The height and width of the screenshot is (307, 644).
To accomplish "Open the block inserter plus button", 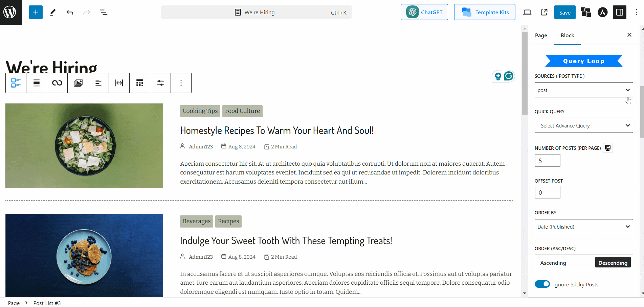I will (36, 12).
